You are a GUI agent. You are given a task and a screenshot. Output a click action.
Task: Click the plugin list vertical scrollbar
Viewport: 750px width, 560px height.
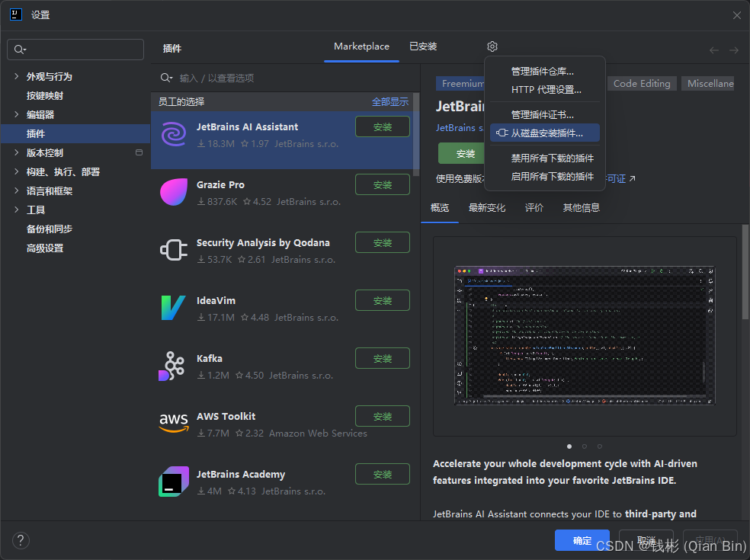(x=416, y=134)
